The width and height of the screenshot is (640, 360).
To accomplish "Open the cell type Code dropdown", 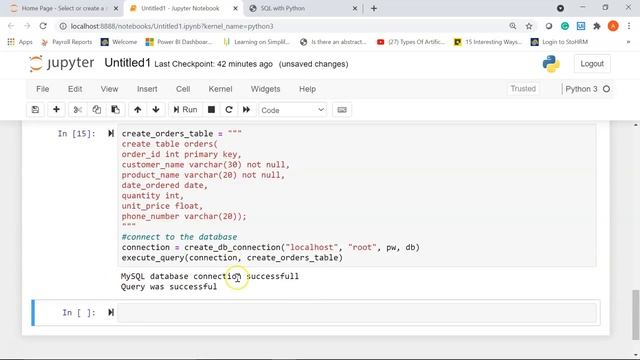I will click(293, 110).
